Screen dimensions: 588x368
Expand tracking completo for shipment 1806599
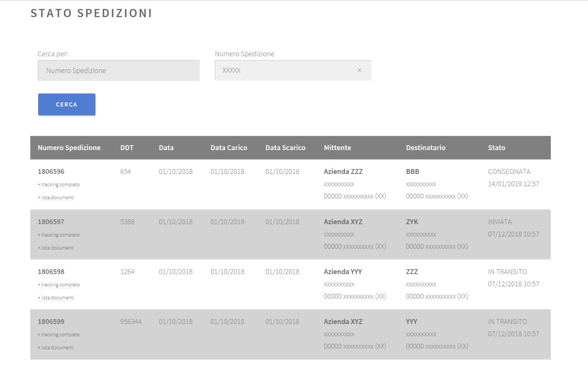(x=59, y=335)
